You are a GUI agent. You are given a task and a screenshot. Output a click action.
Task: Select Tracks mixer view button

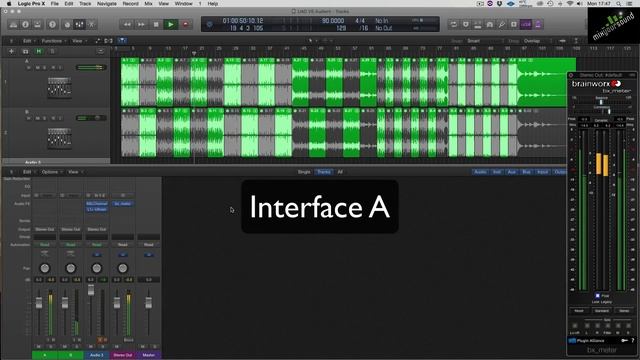324,172
